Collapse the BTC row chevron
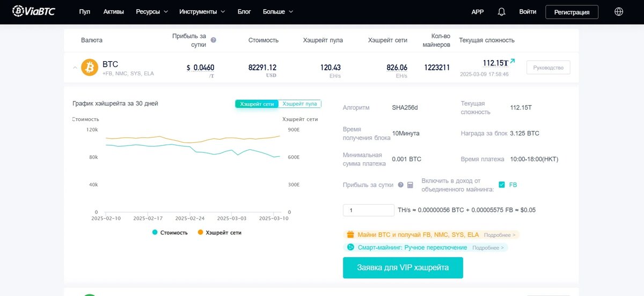The width and height of the screenshot is (644, 296). (x=74, y=68)
